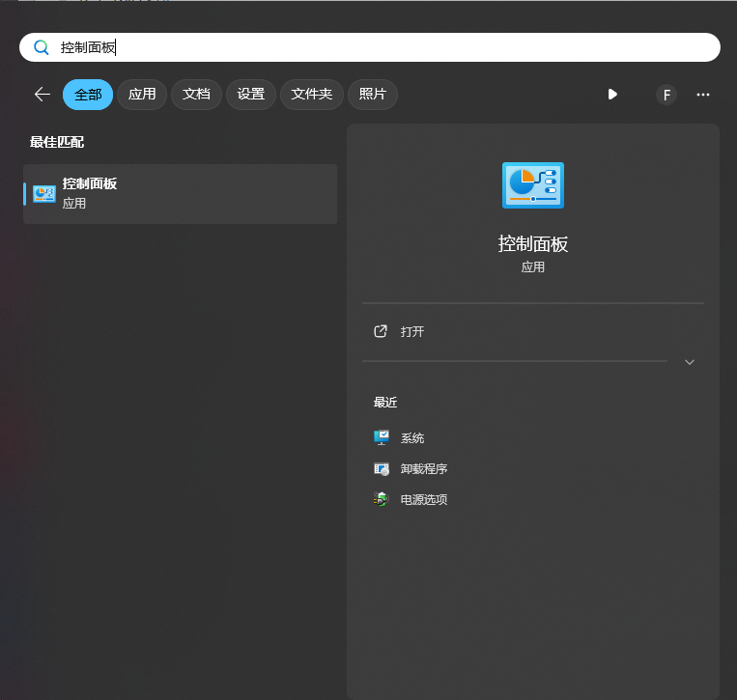
Task: Click the magnifier icon in the search bar
Action: (42, 47)
